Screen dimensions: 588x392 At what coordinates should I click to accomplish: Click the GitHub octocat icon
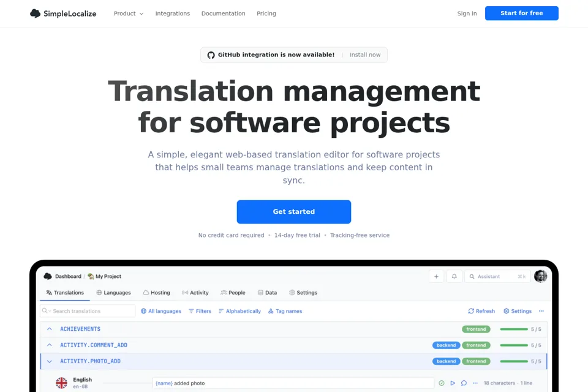click(211, 55)
